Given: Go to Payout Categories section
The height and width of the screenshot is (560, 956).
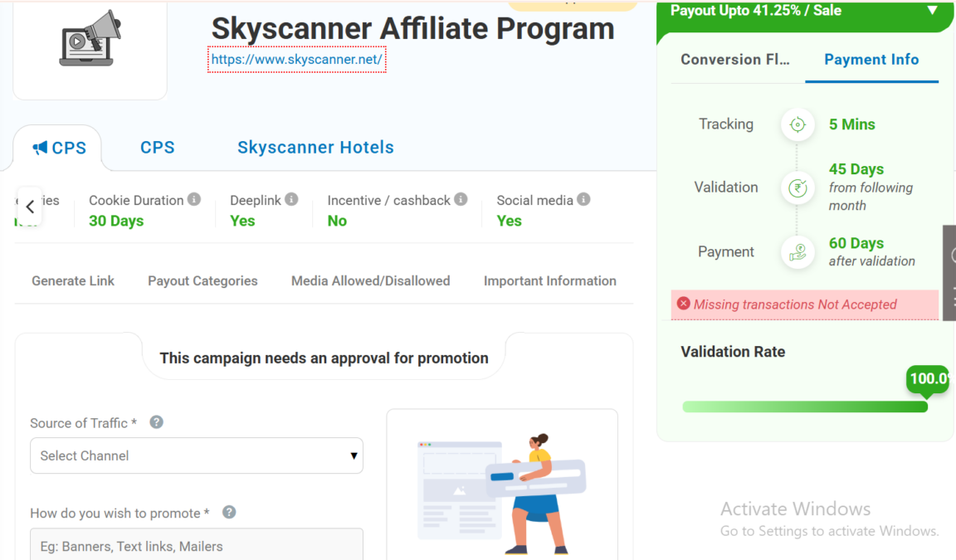Looking at the screenshot, I should (202, 281).
